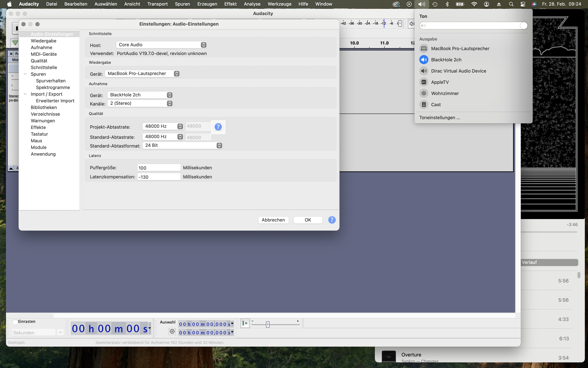Open the battery status icon
The height and width of the screenshot is (368, 588).
[460, 4]
